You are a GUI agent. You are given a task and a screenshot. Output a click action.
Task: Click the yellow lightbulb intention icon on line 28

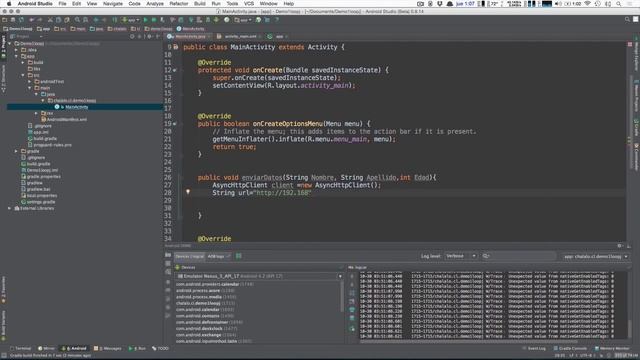(x=188, y=192)
